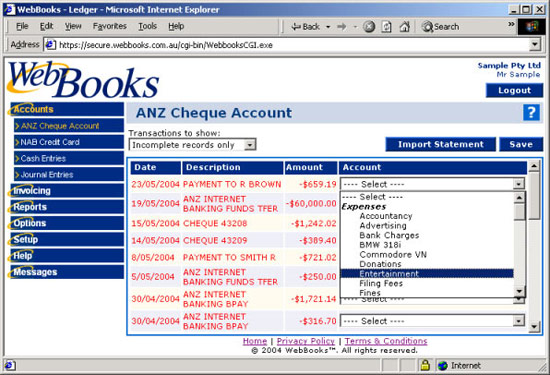Viewport: 550px width, 375px height.
Task: Open the Help menu in menu bar
Action: coord(176,26)
